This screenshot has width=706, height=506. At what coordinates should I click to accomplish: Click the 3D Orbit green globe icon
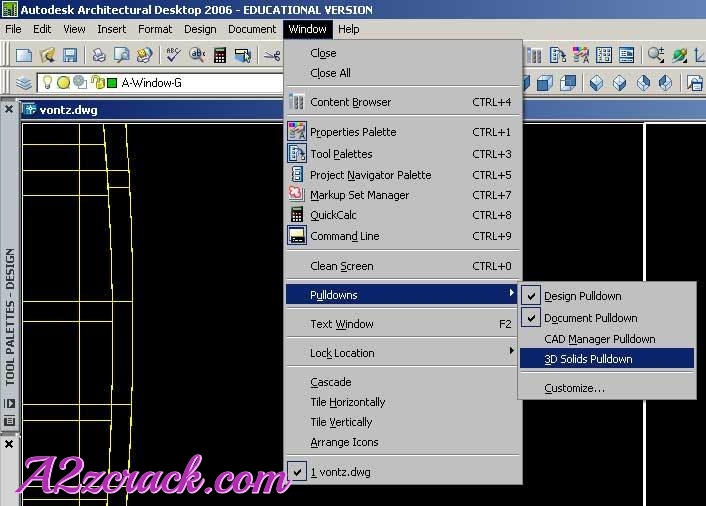pyautogui.click(x=679, y=56)
